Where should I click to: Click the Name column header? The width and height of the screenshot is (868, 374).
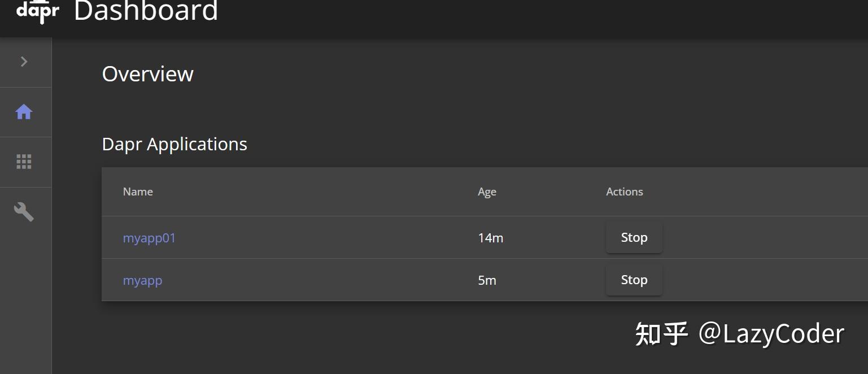pyautogui.click(x=138, y=192)
